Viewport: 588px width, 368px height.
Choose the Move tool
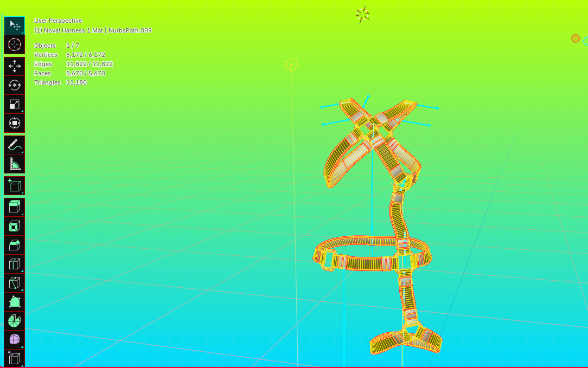tap(14, 66)
